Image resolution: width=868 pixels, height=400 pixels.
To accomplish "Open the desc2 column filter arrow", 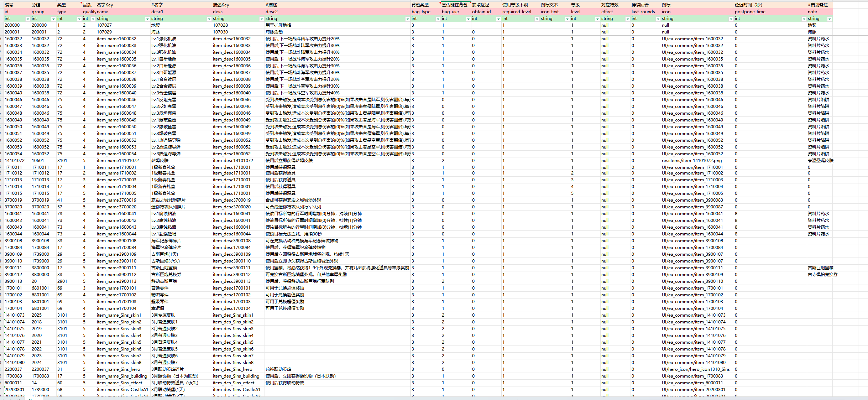I will [408, 19].
